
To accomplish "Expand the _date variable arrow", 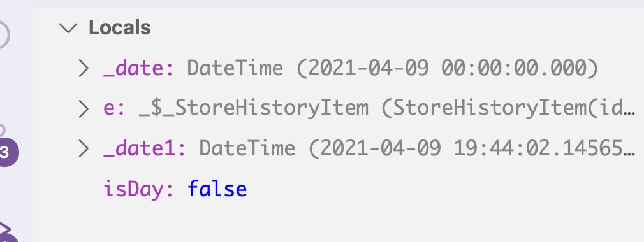I will (x=84, y=69).
